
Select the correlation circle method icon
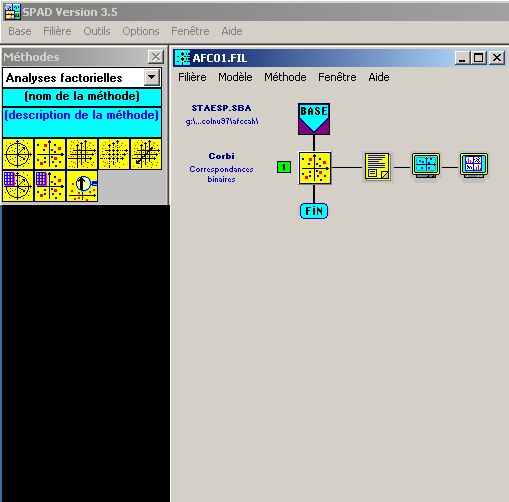18,154
